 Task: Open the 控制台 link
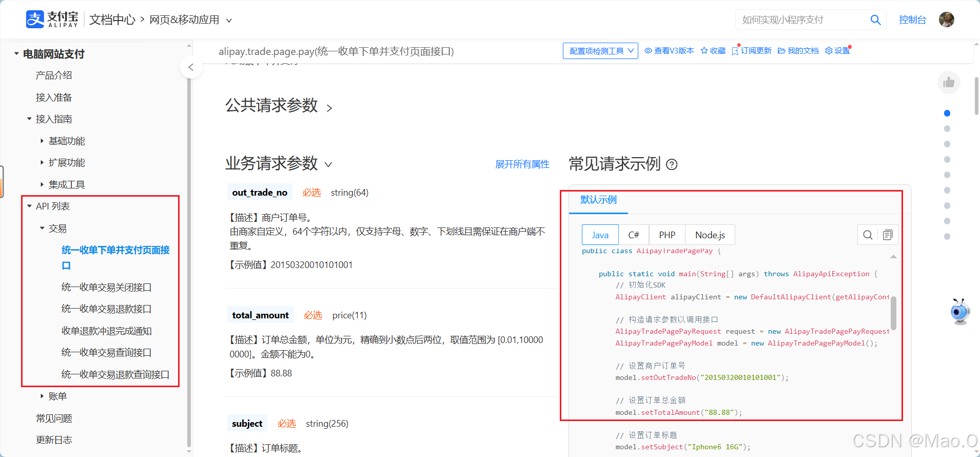pyautogui.click(x=912, y=20)
